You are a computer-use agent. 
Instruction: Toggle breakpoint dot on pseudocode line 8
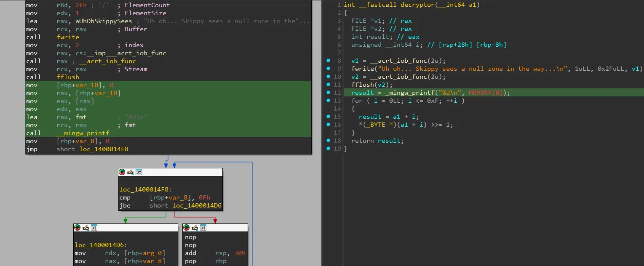329,61
